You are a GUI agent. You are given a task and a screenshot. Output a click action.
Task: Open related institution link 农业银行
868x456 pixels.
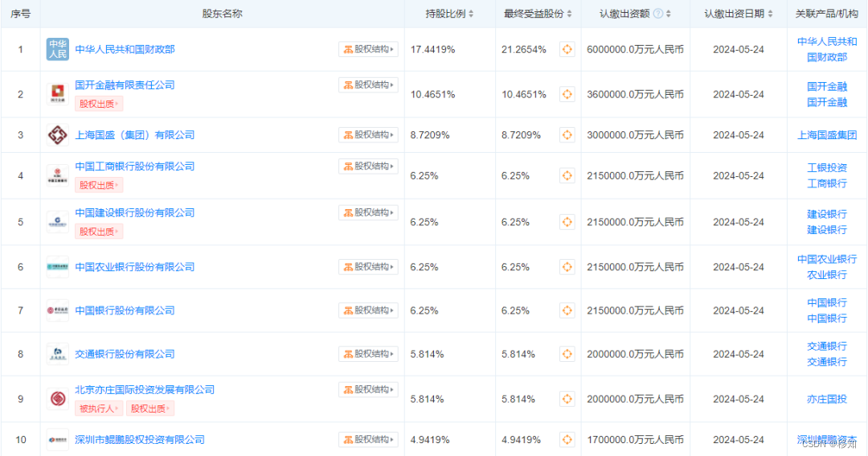[x=827, y=275]
